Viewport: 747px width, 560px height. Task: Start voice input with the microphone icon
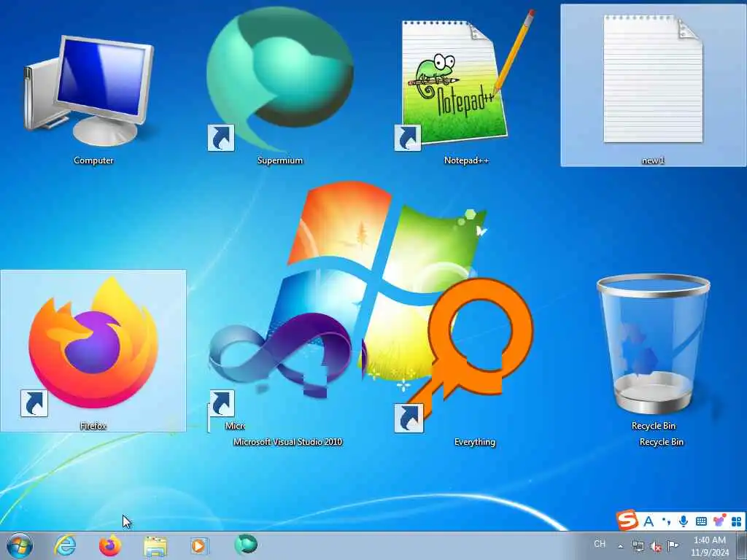pos(683,521)
